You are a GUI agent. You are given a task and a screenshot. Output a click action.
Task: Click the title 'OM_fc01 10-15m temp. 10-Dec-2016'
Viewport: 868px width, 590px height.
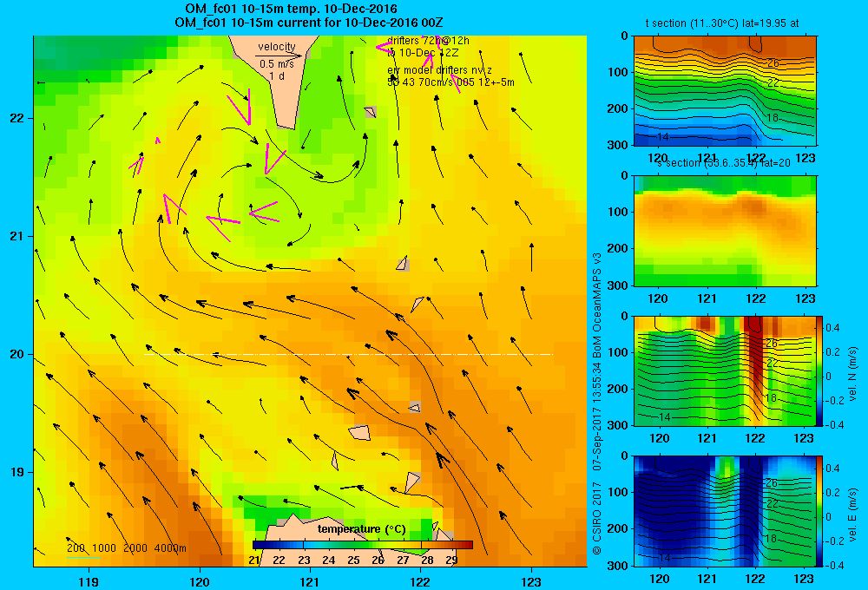(291, 9)
